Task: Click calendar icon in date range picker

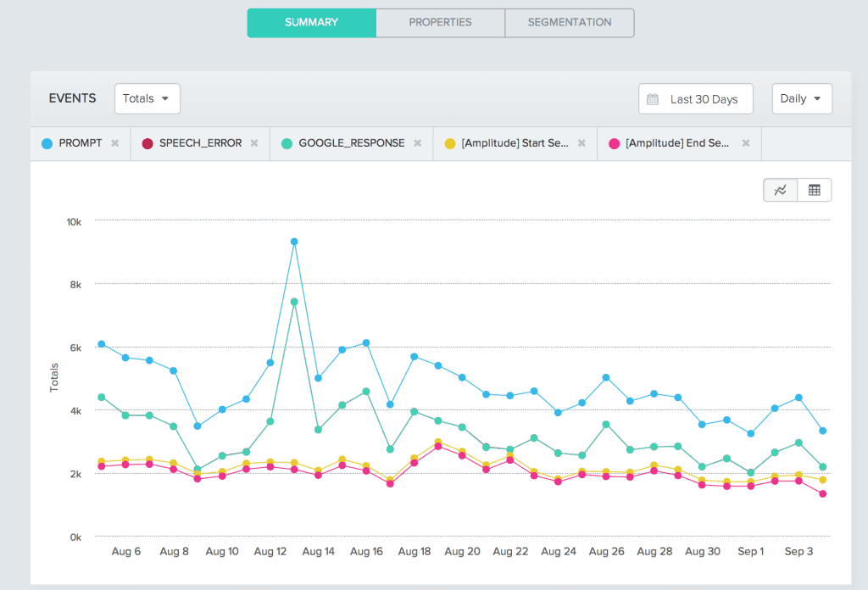Action: [653, 99]
